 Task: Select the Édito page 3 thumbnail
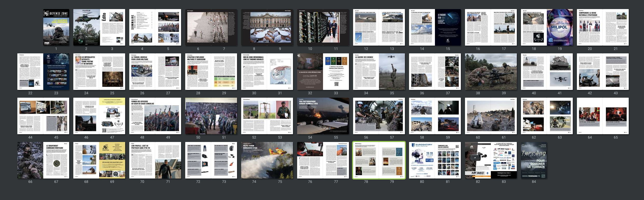pyautogui.click(x=112, y=27)
